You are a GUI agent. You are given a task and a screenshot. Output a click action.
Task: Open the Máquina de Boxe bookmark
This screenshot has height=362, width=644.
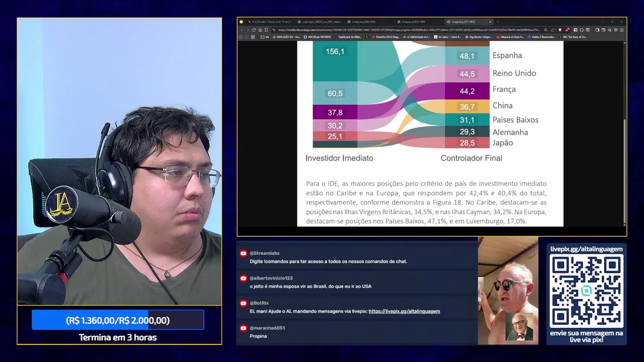pos(510,37)
